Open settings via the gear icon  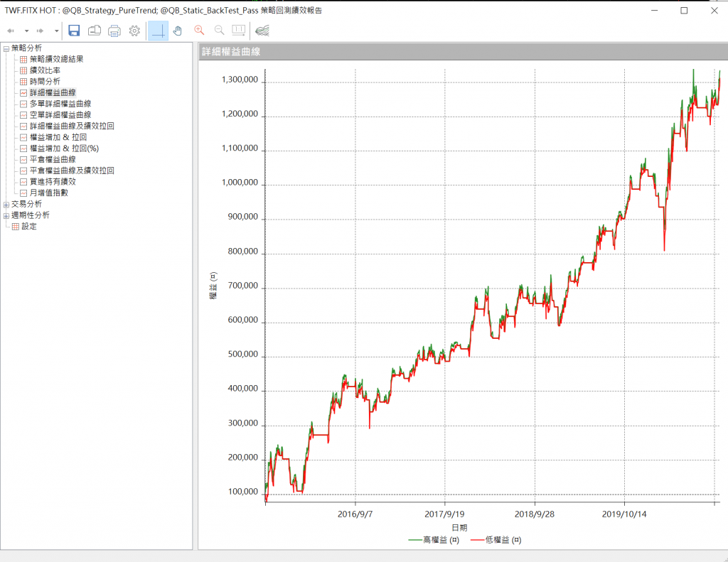tap(134, 31)
